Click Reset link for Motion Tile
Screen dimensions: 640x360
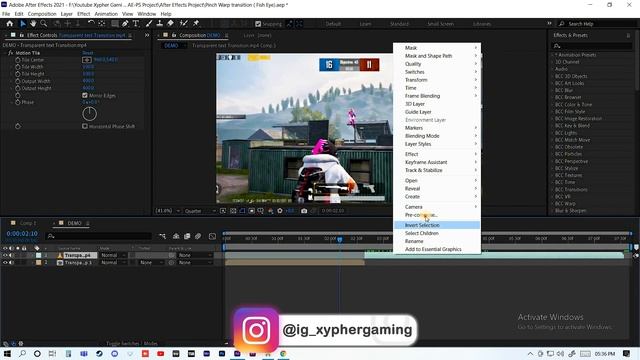(x=88, y=53)
